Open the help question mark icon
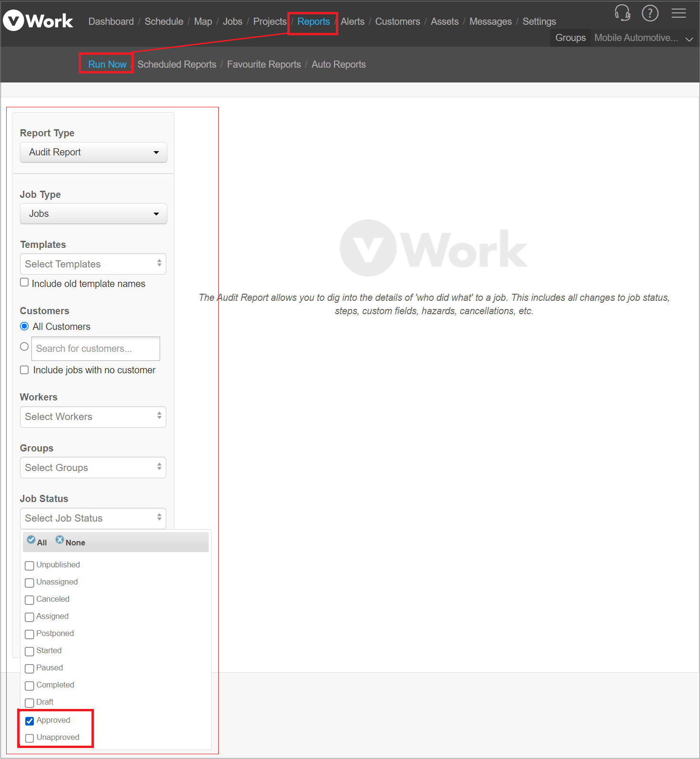This screenshot has height=759, width=700. (650, 13)
